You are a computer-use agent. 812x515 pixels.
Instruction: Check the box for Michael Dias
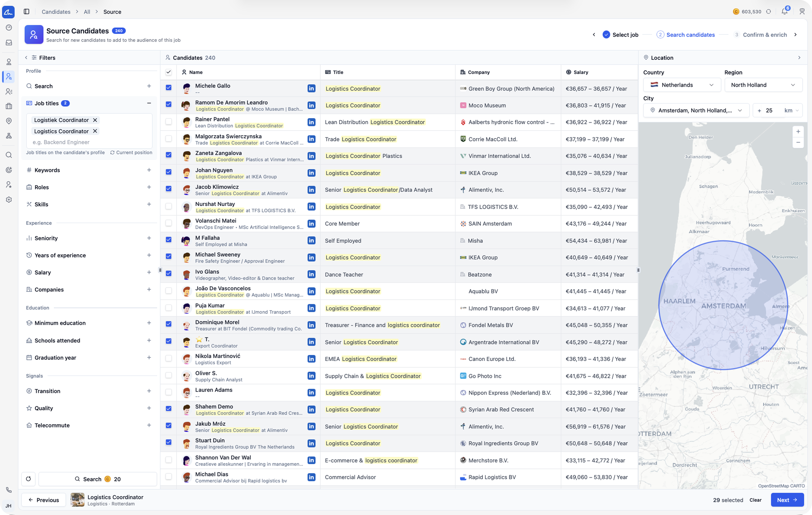(169, 477)
